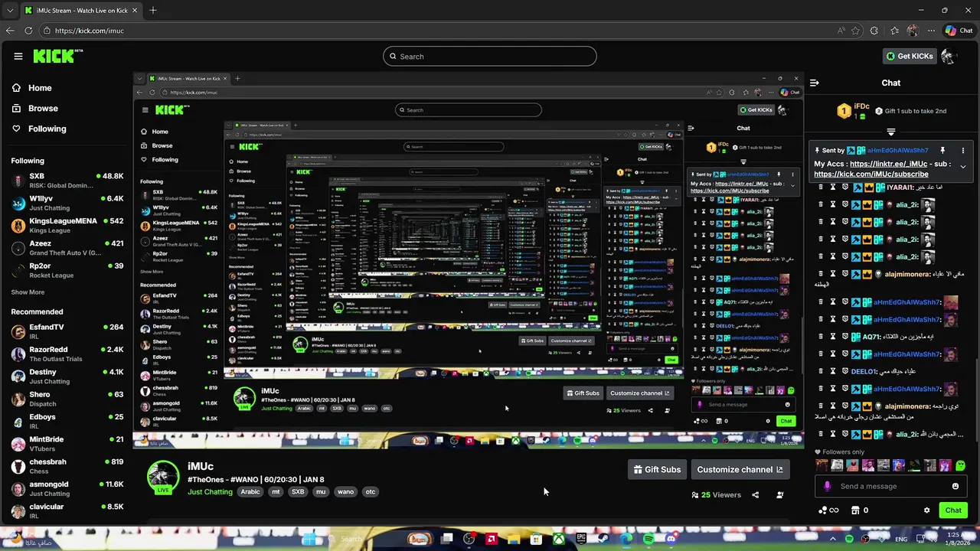
Task: Collapse the chat panel with arrow icon
Action: coord(815,83)
